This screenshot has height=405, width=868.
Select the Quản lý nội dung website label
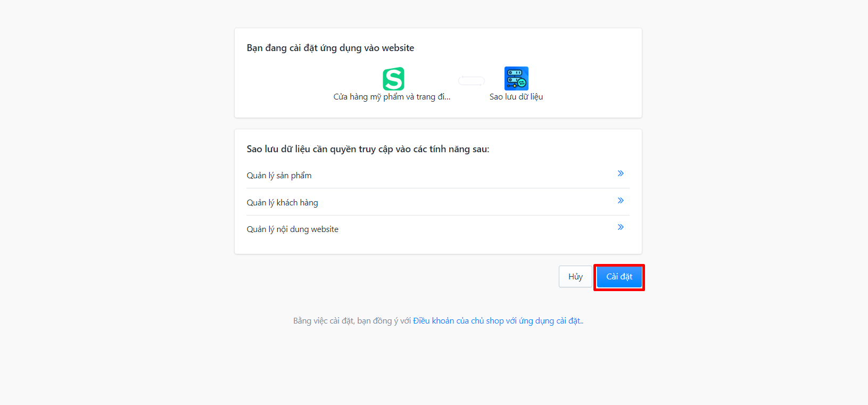tap(292, 229)
